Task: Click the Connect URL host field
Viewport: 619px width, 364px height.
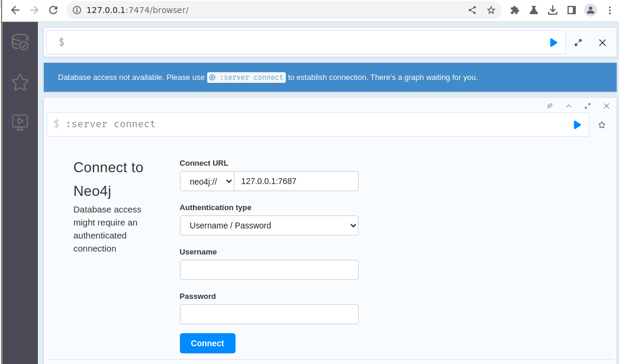Action: (296, 181)
